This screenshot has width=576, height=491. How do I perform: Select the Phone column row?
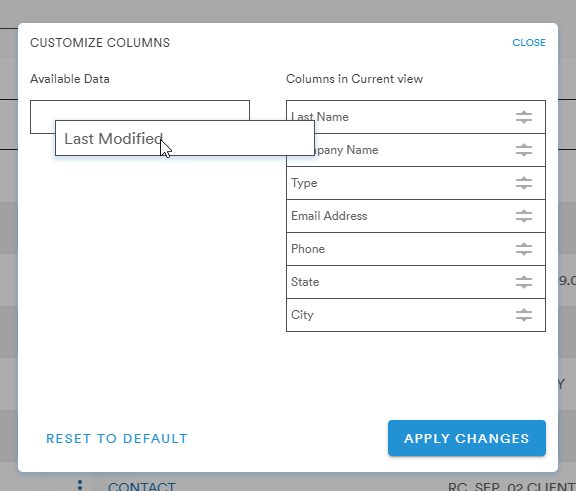tap(416, 249)
